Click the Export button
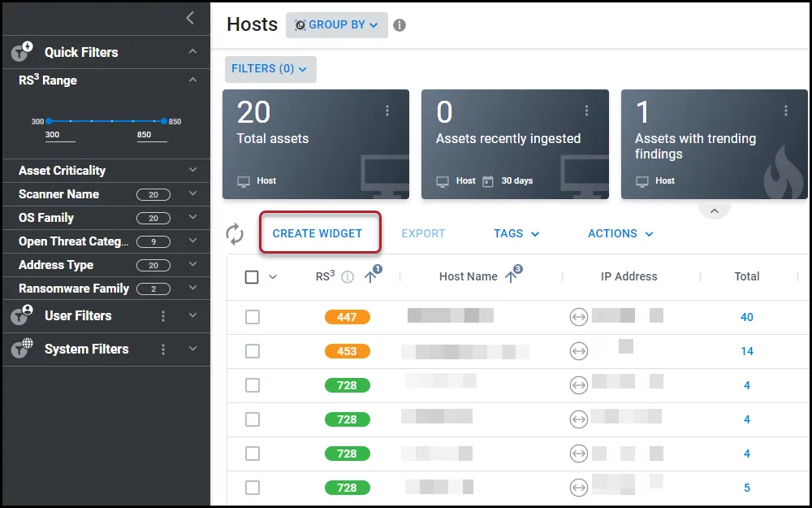Image resolution: width=812 pixels, height=508 pixels. pyautogui.click(x=423, y=234)
